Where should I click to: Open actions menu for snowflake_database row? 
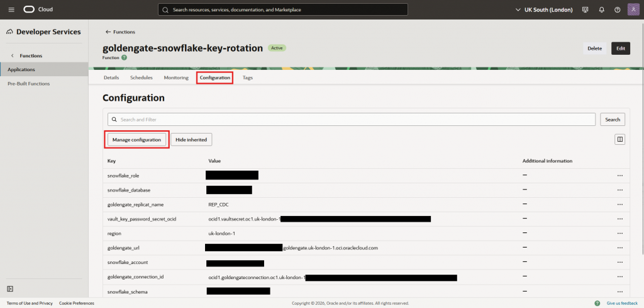click(619, 190)
